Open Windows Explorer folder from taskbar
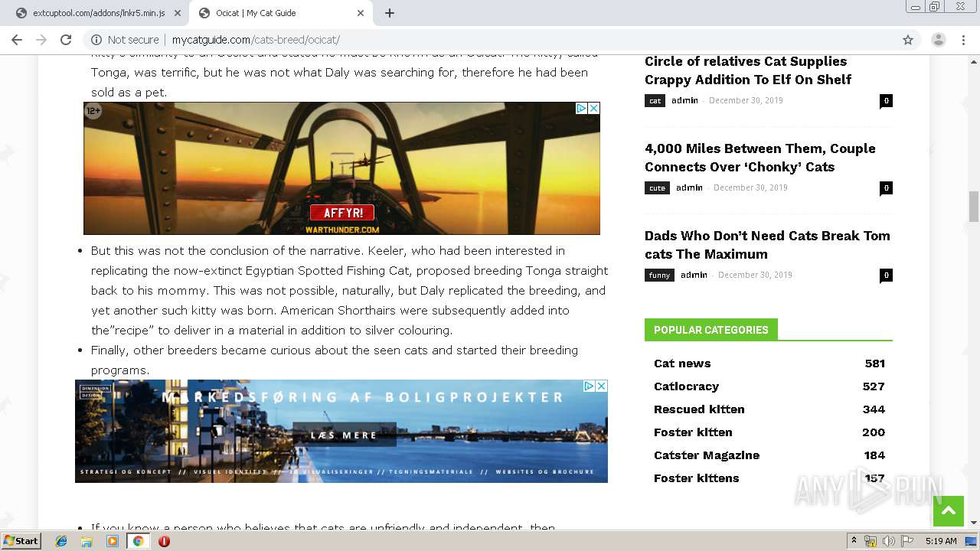980x551 pixels. point(87,541)
